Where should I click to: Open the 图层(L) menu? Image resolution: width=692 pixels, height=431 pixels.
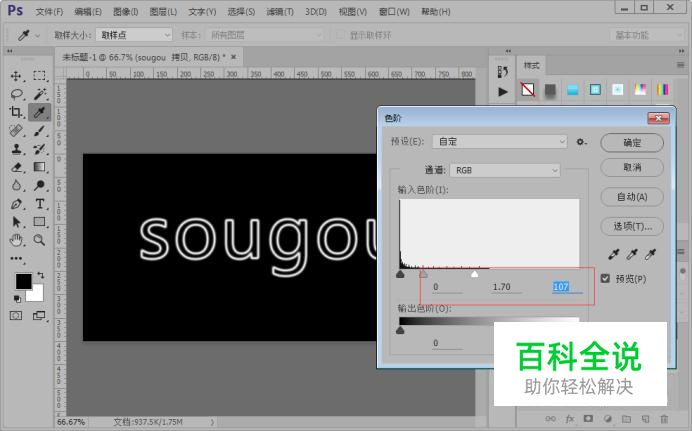coord(163,12)
